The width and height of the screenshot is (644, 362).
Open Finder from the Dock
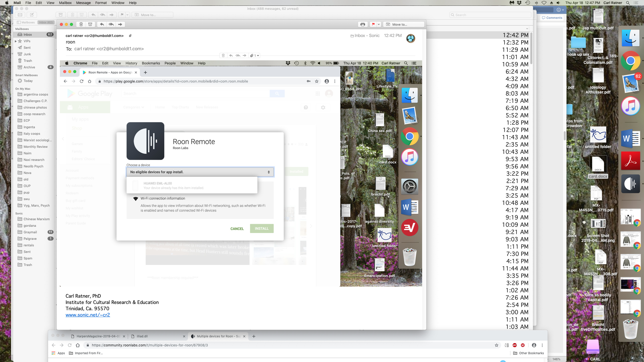(630, 38)
